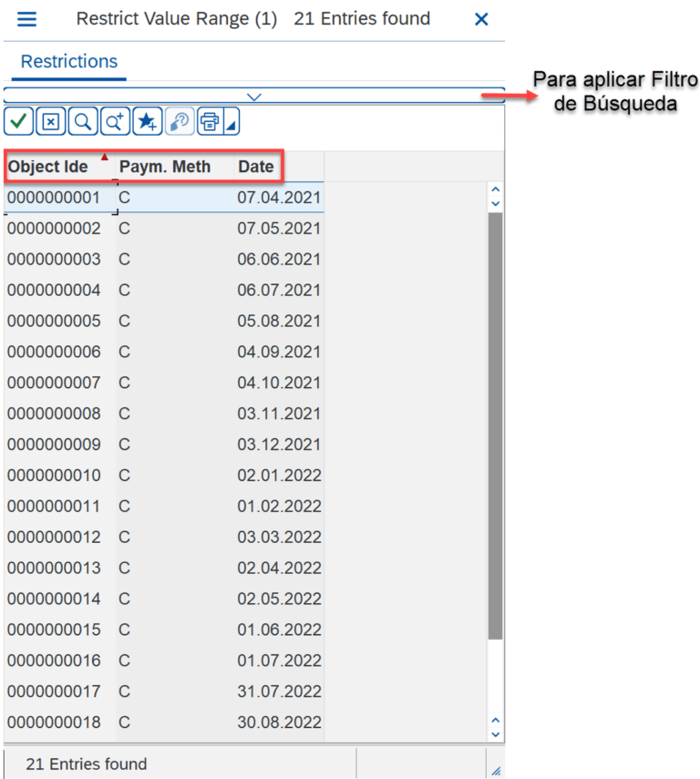Viewport: 700px width, 779px height.
Task: Add entry to personal list star icon
Action: point(147,121)
